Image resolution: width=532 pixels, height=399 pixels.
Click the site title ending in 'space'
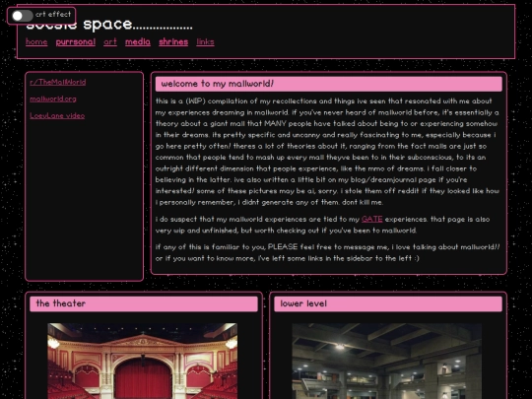[109, 25]
